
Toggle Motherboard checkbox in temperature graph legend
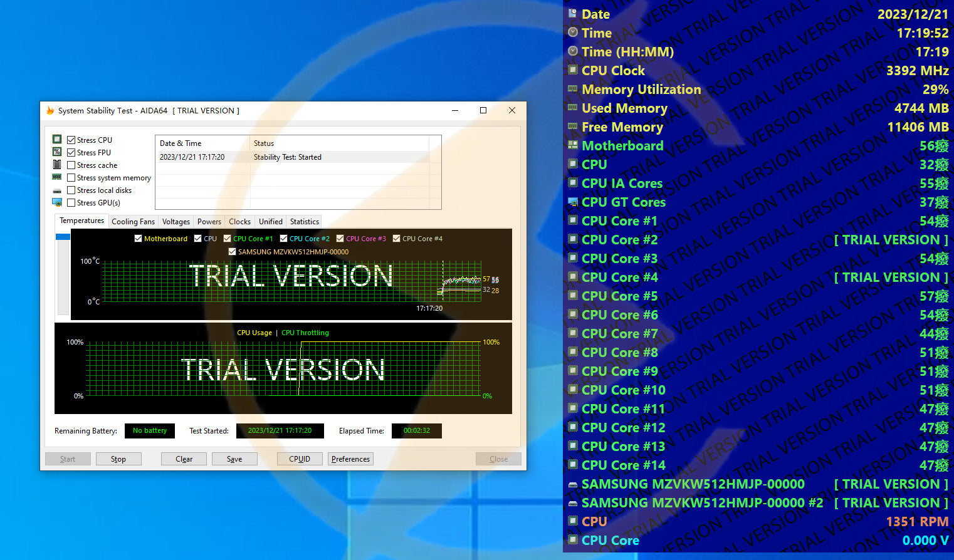pyautogui.click(x=138, y=239)
